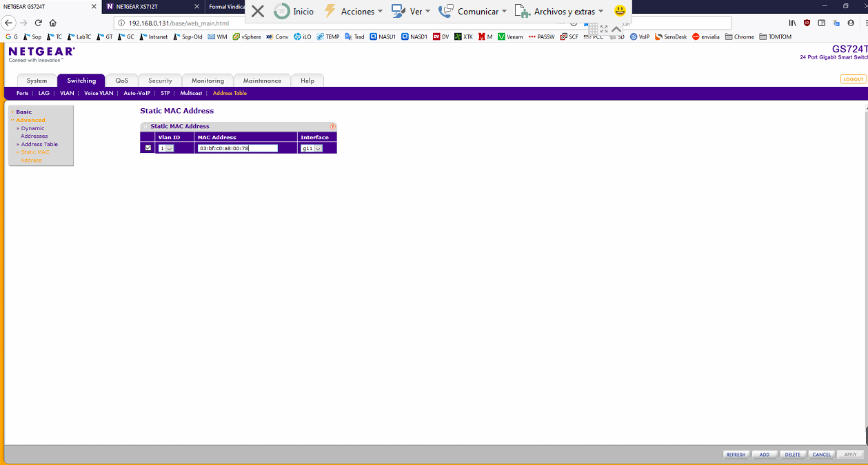The height and width of the screenshot is (465, 868).
Task: Open the Vlan ID dropdown
Action: [x=166, y=148]
